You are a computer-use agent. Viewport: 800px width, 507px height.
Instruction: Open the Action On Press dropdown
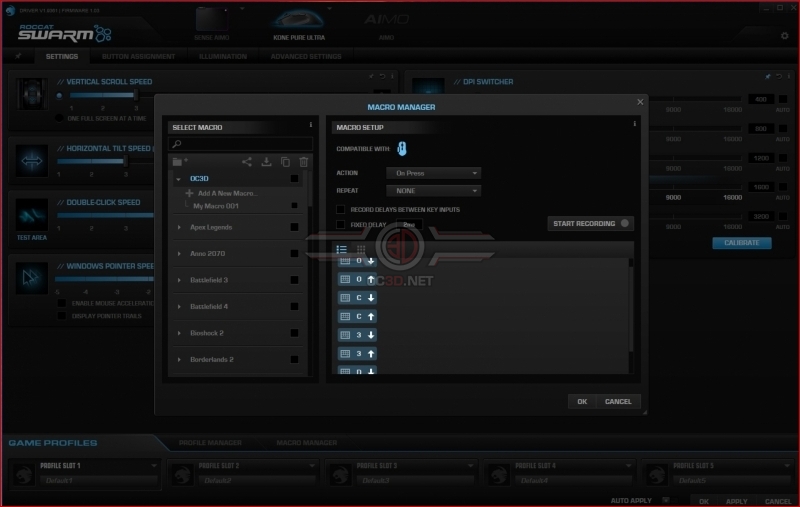click(434, 173)
